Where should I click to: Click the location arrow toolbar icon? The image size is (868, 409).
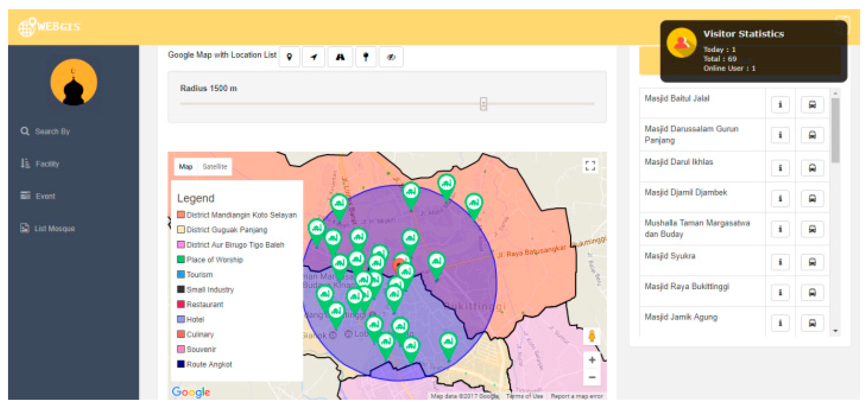point(314,57)
